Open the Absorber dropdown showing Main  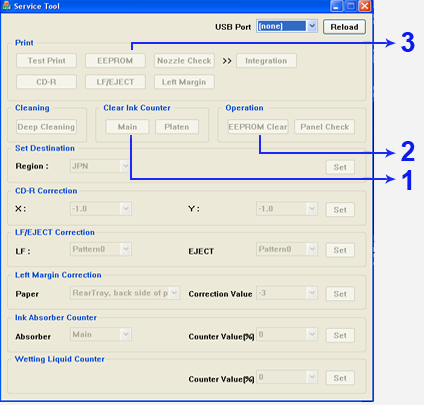[x=101, y=335]
